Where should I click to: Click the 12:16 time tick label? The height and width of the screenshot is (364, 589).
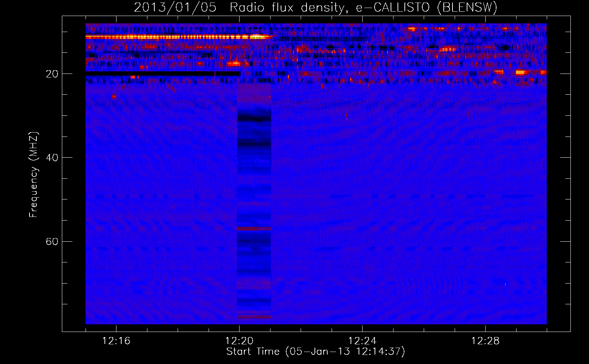[116, 341]
